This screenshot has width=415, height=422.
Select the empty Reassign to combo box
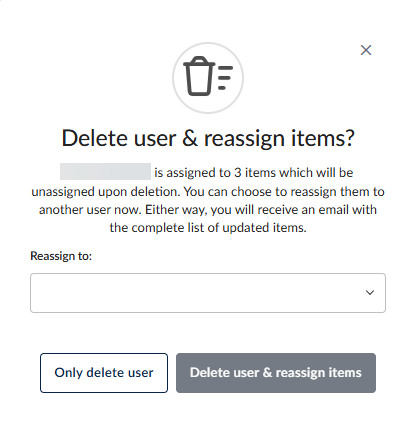tap(208, 293)
